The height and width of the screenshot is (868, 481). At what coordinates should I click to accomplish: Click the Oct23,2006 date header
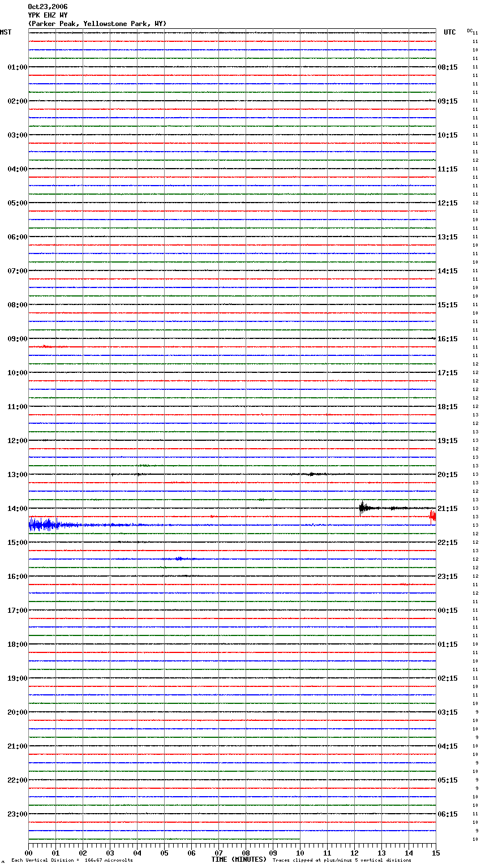pos(48,7)
